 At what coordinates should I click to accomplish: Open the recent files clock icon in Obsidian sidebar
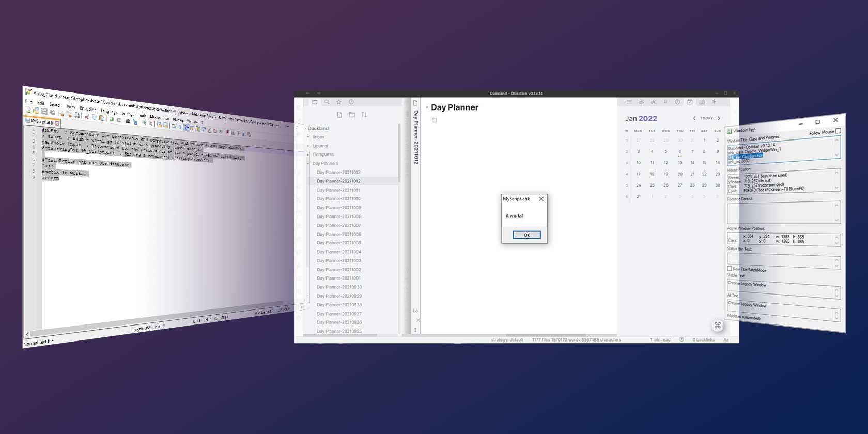coord(351,102)
